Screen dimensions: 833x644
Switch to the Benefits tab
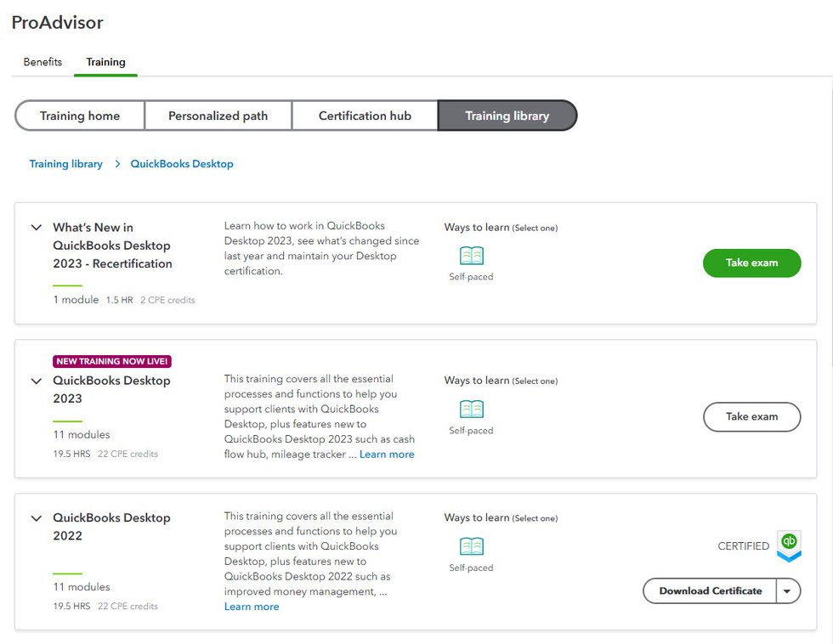pos(42,62)
